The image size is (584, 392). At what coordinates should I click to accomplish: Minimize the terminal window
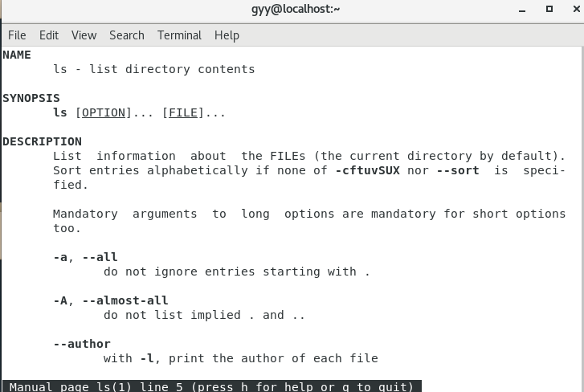pyautogui.click(x=522, y=10)
